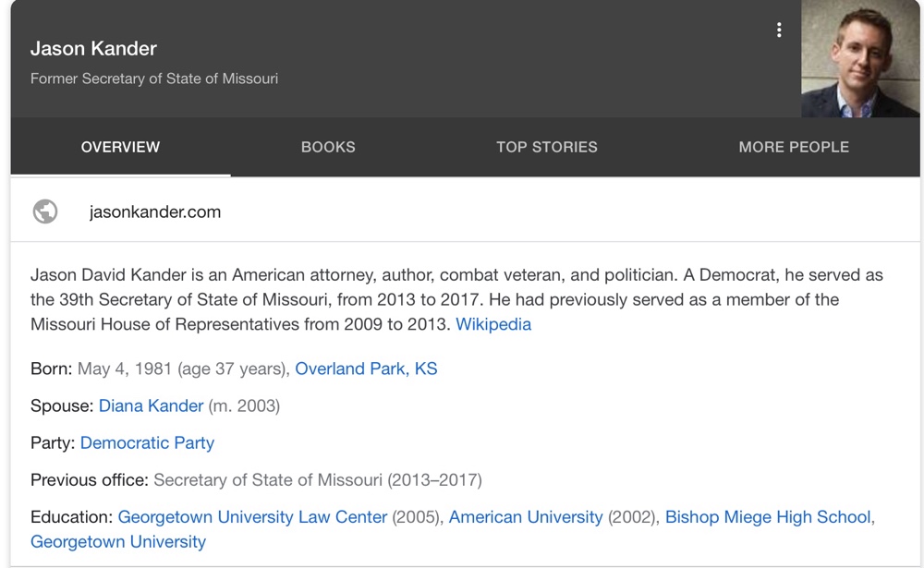Follow the Democratic Party link

tap(147, 442)
